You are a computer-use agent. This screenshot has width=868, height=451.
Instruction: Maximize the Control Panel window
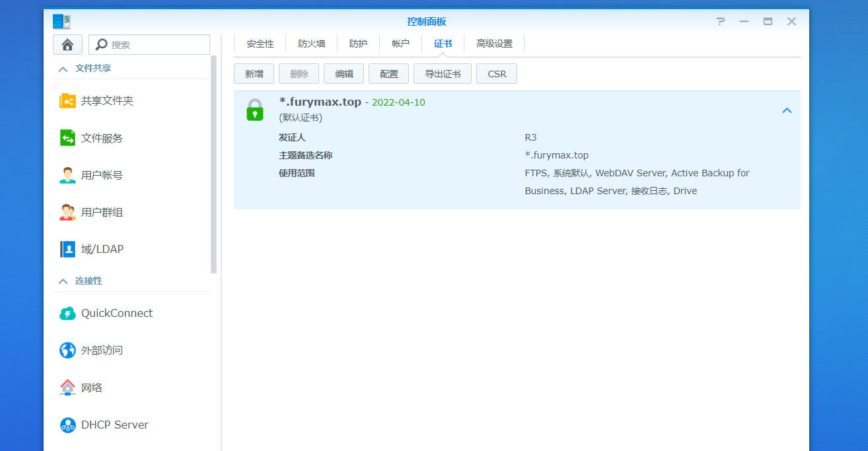pyautogui.click(x=768, y=21)
